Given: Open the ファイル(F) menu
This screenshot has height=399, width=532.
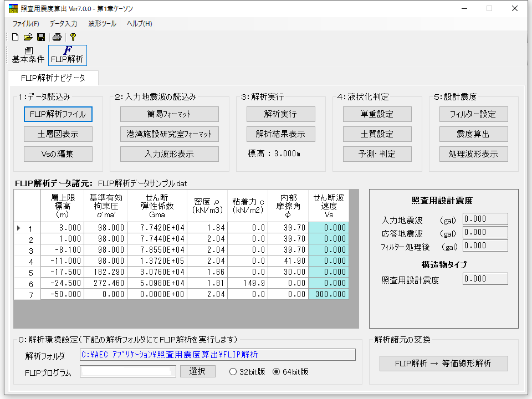Looking at the screenshot, I should coord(26,24).
